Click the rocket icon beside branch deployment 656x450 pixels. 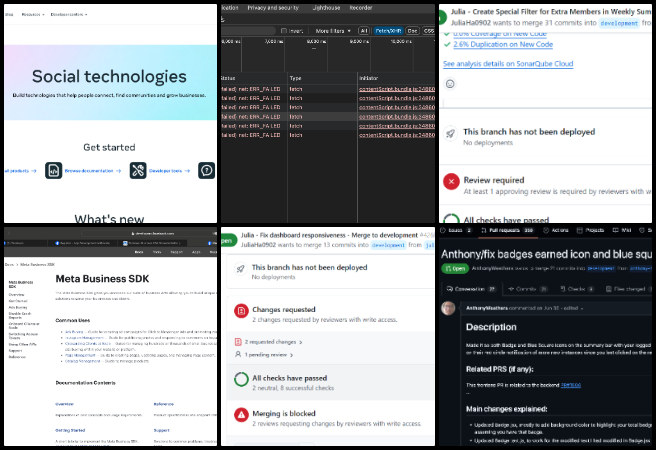[x=453, y=133]
